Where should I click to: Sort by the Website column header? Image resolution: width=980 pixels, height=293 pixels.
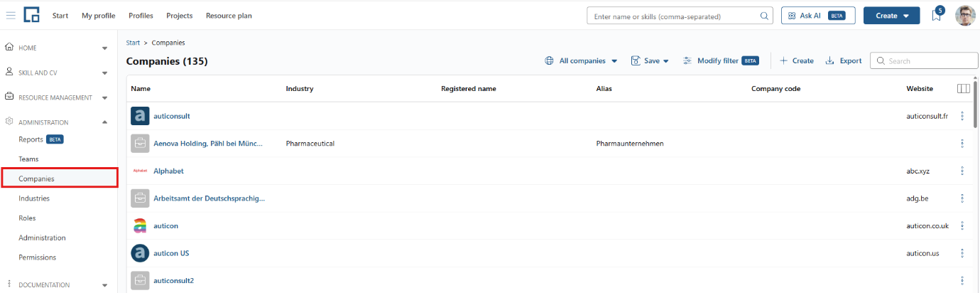[x=920, y=89]
